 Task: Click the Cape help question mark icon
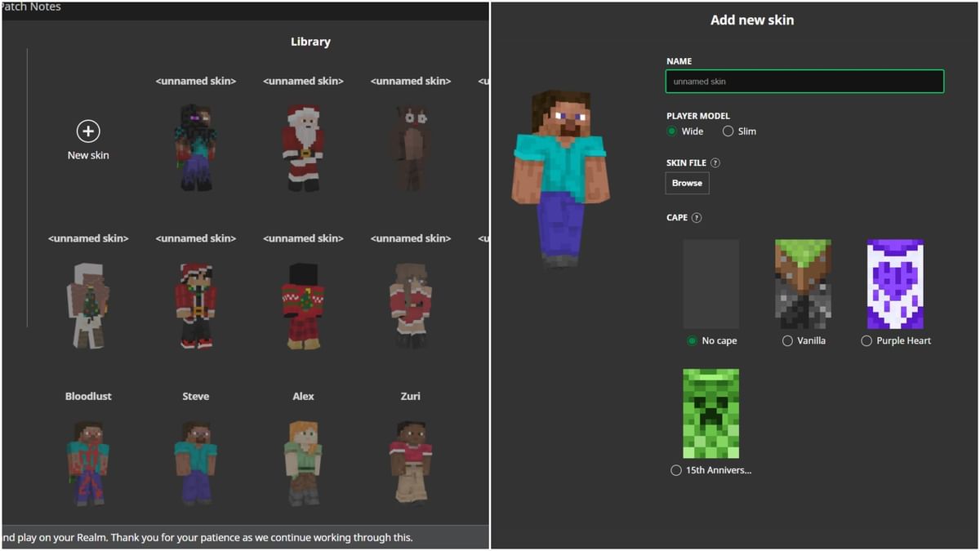tap(697, 217)
